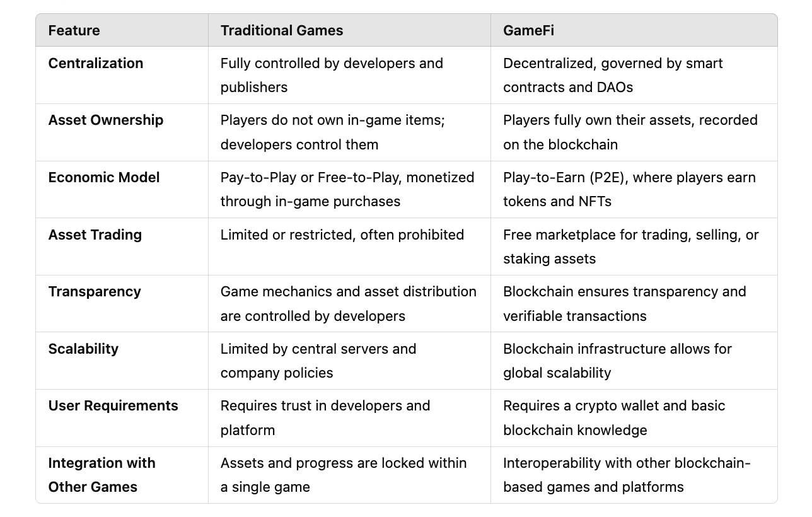Select the Asset Trading row label
The image size is (812, 517).
point(95,235)
